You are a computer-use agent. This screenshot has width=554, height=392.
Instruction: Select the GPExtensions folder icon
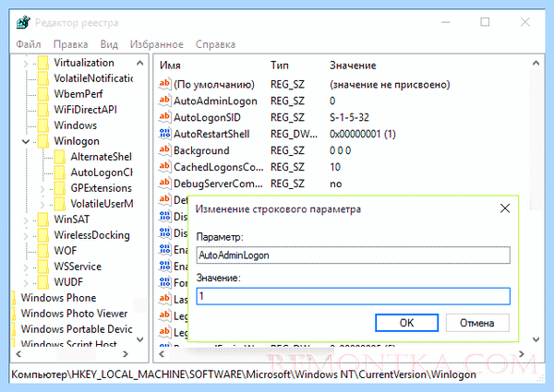tap(60, 188)
